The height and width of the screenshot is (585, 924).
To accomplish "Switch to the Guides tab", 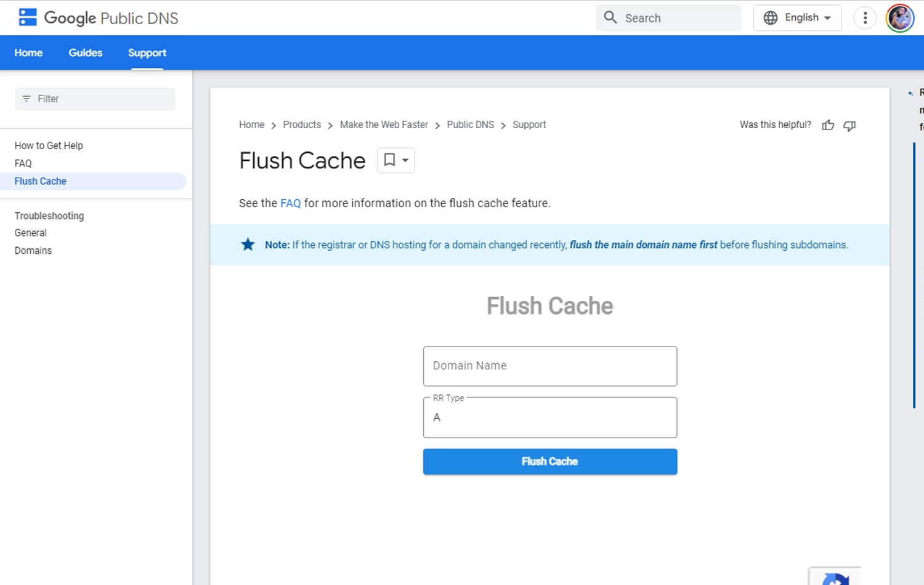I will (85, 52).
